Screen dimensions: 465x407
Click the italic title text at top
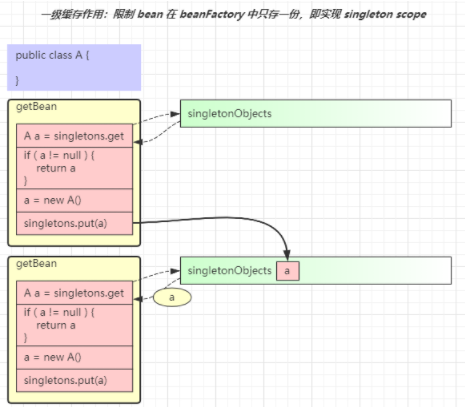coord(234,14)
